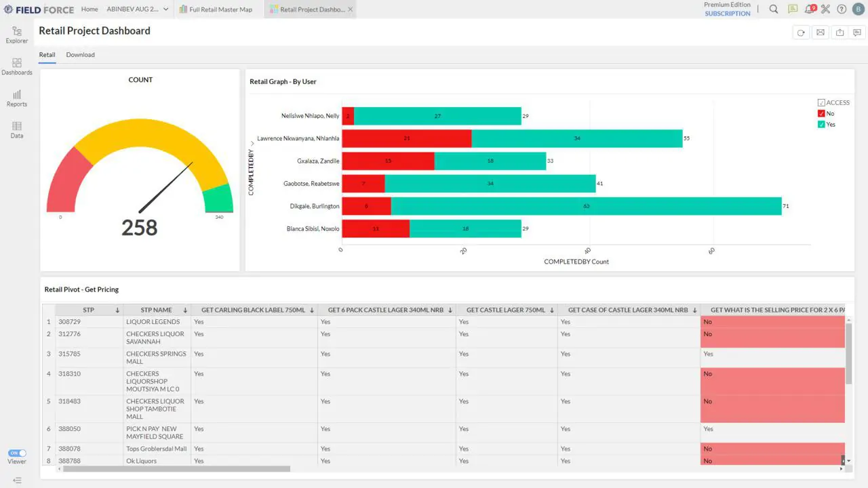Switch to Full Retail Master Map tab
This screenshot has width=868, height=488.
click(x=216, y=9)
